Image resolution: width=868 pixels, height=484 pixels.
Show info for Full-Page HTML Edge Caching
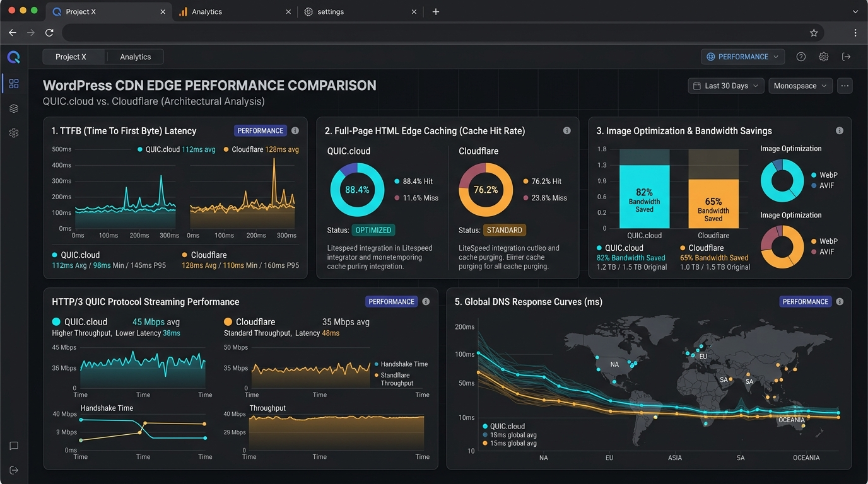[566, 130]
